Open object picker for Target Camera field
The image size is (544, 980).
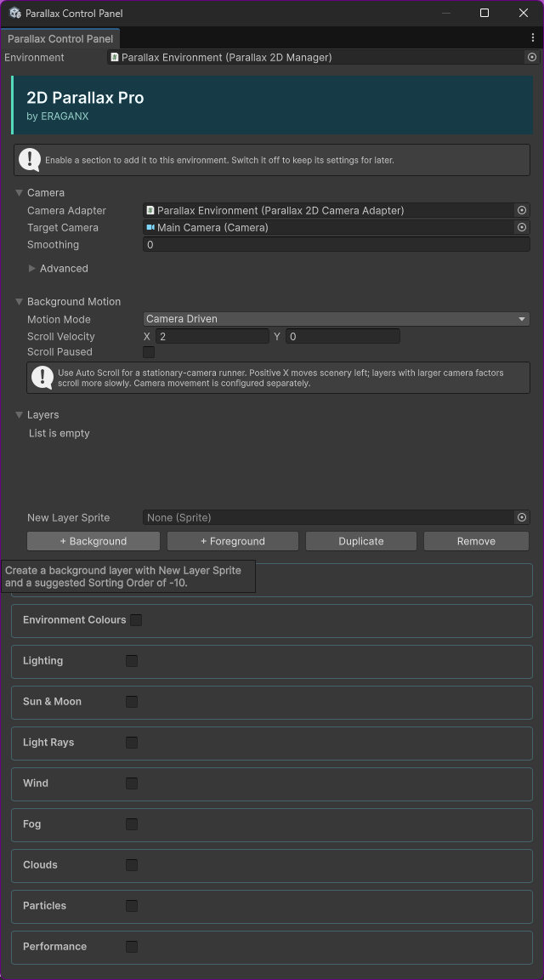[522, 227]
